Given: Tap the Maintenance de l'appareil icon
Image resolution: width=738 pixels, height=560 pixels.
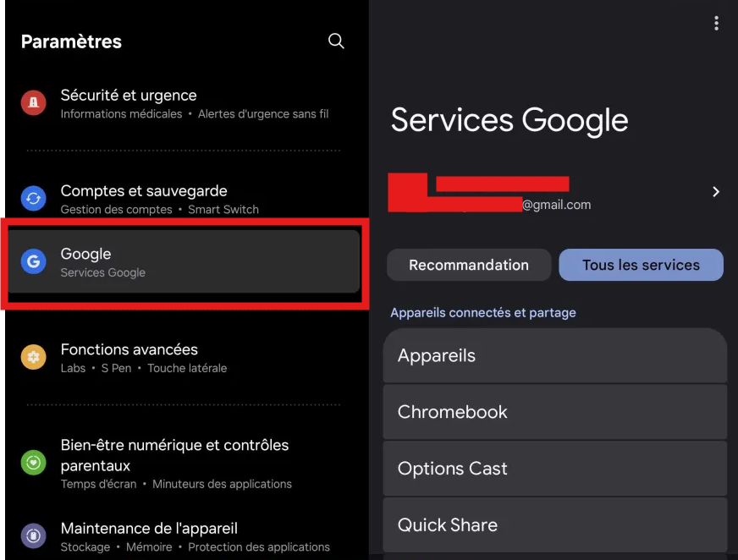Looking at the screenshot, I should pyautogui.click(x=33, y=535).
